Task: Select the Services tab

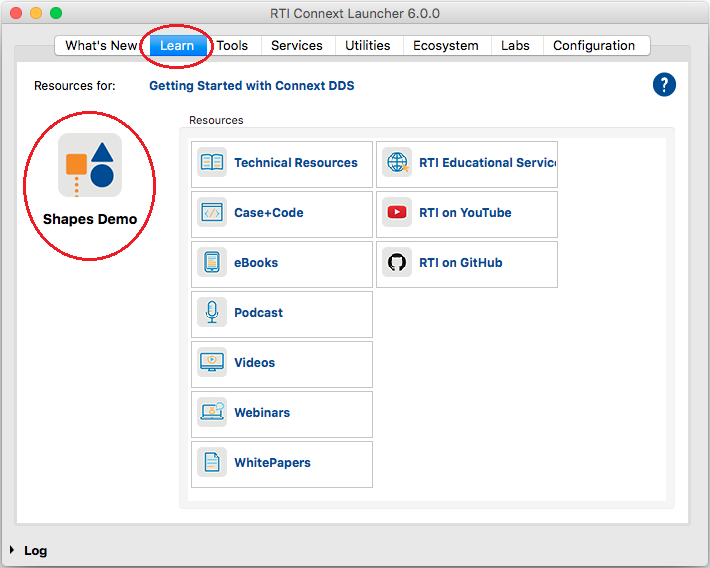Action: pos(297,45)
